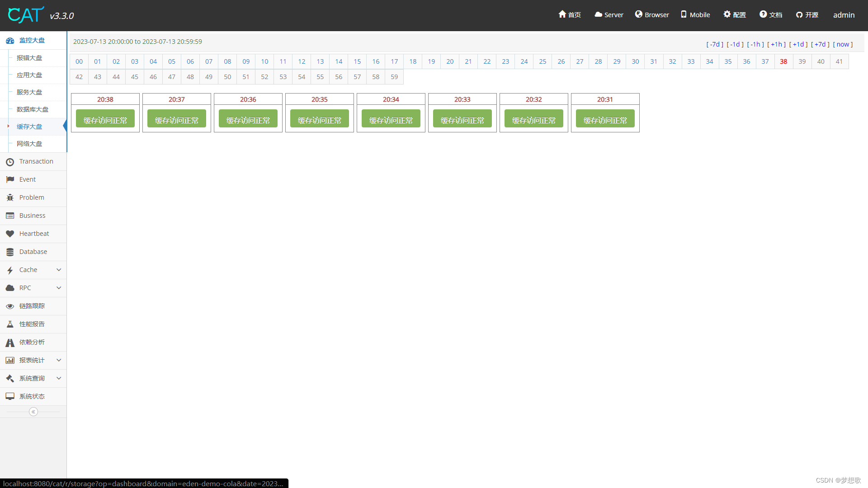Select minute 41 in the minute bar
Viewport: 868px width, 488px height.
pyautogui.click(x=839, y=61)
